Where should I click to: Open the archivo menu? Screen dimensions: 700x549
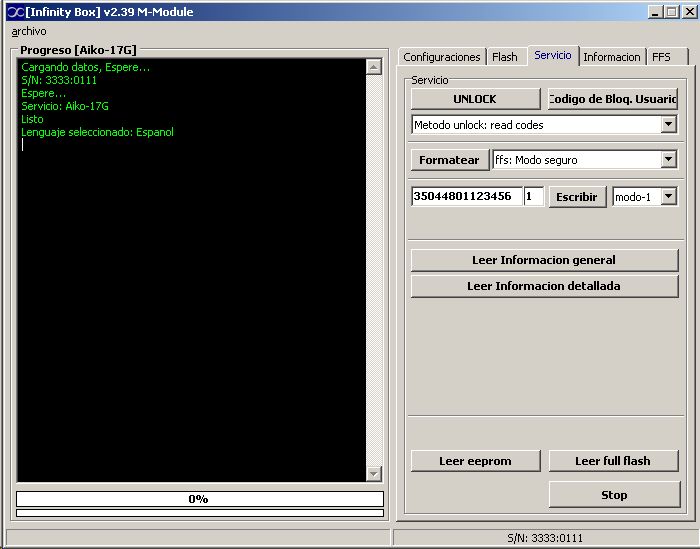coord(29,31)
